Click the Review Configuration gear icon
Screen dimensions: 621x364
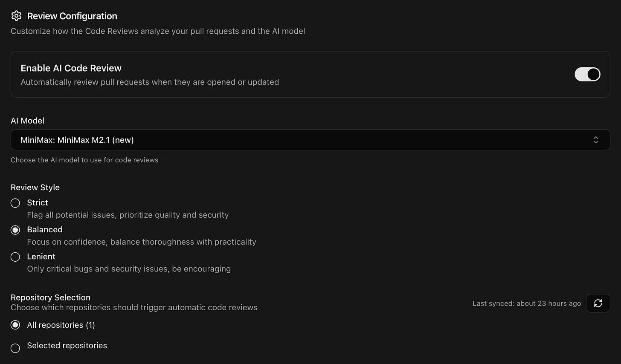click(16, 16)
